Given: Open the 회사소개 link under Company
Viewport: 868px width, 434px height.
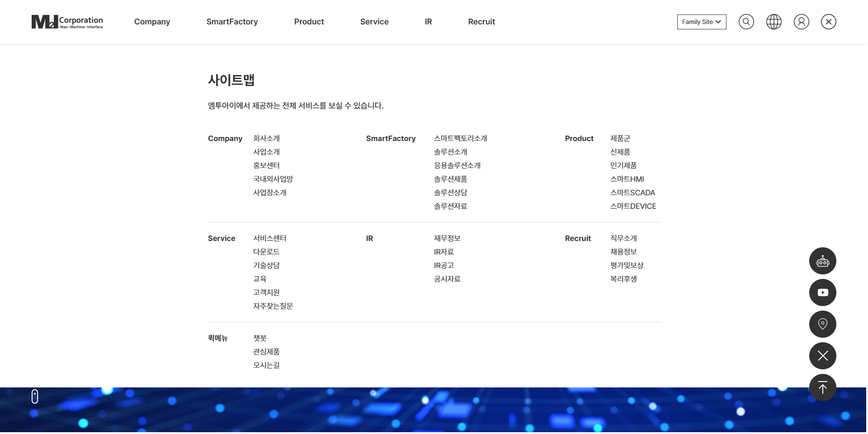Looking at the screenshot, I should pos(266,138).
